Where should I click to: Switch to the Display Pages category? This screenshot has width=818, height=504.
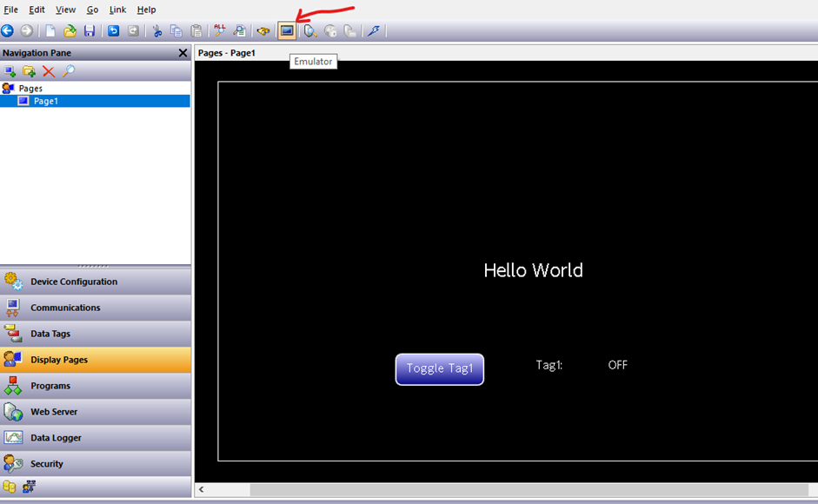pos(96,360)
